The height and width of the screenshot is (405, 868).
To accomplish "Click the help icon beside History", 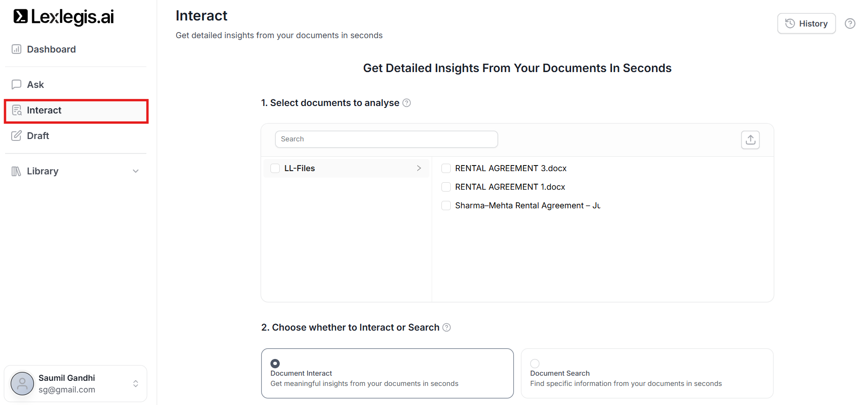I will coord(849,24).
